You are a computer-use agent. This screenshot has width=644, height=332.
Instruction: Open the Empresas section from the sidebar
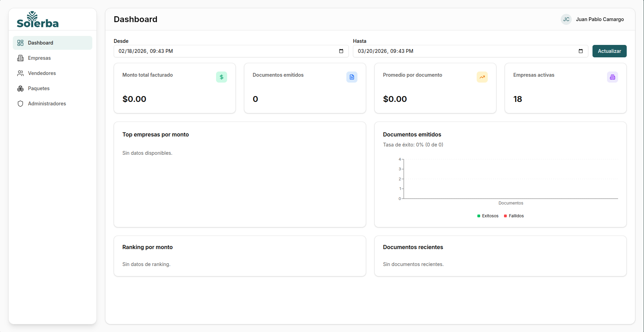[x=39, y=58]
